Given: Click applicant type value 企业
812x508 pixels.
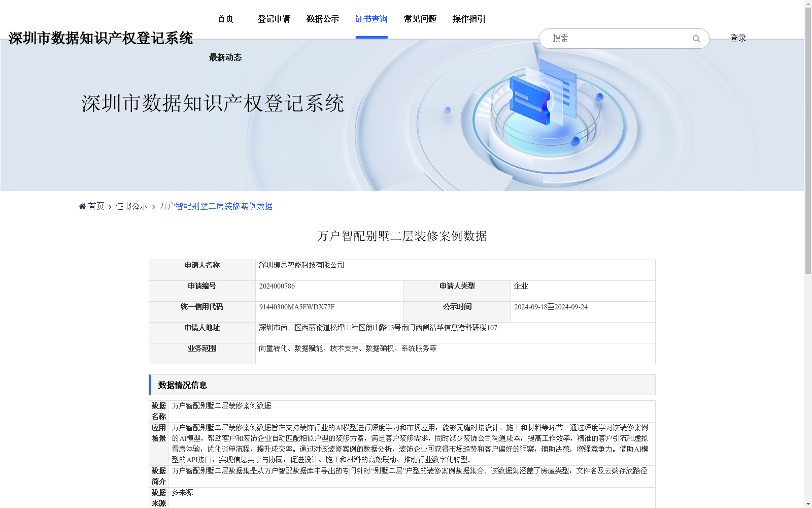Looking at the screenshot, I should 521,286.
